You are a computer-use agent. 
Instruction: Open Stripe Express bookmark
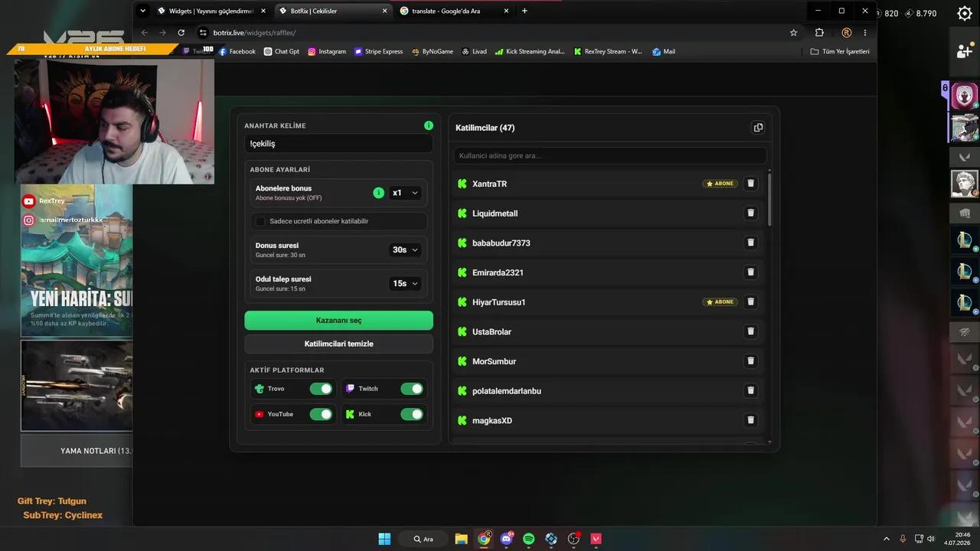[x=378, y=51]
